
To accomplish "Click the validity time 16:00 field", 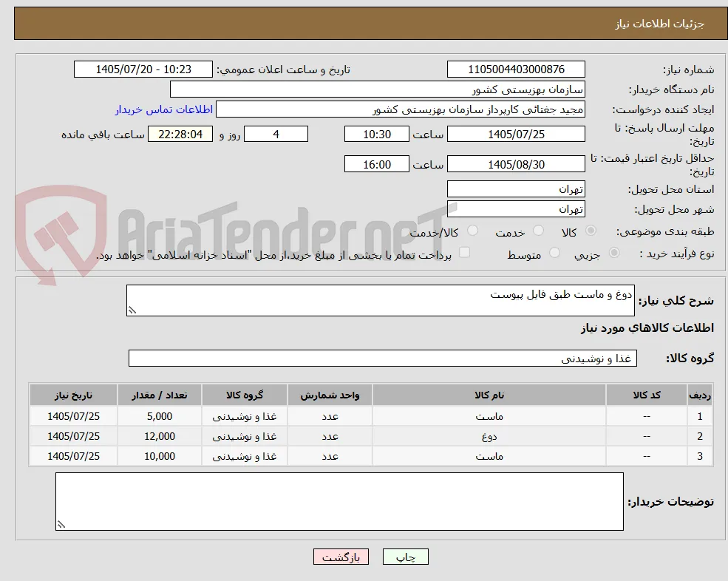I will [x=376, y=164].
